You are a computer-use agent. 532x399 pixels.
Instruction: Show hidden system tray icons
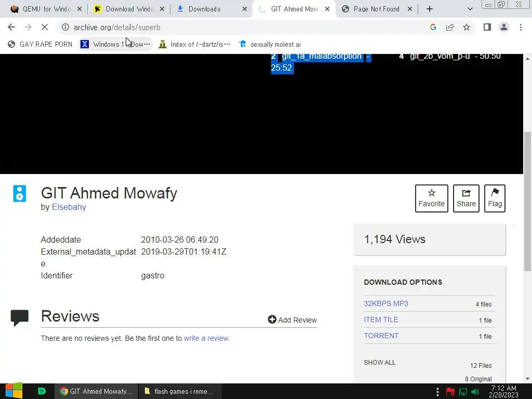click(x=437, y=392)
